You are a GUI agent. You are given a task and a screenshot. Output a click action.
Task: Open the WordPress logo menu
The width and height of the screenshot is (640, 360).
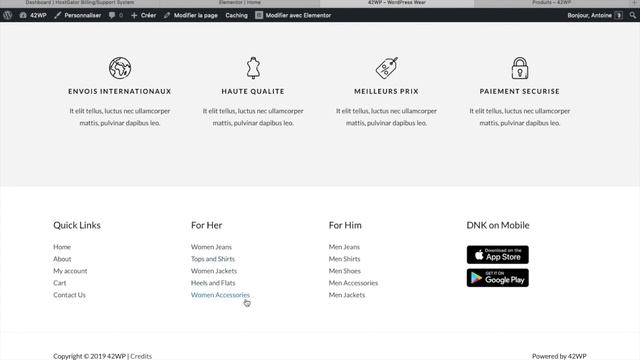(x=7, y=15)
